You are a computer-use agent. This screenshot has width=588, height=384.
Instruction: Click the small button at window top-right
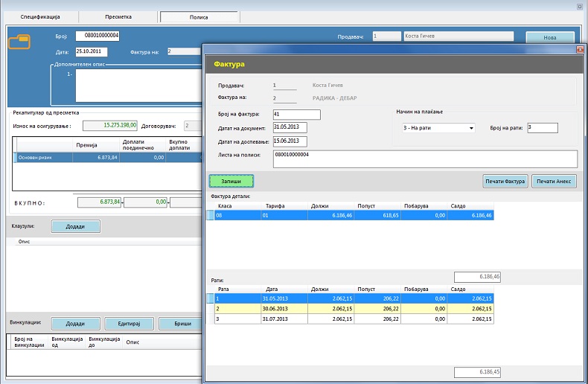[579, 7]
